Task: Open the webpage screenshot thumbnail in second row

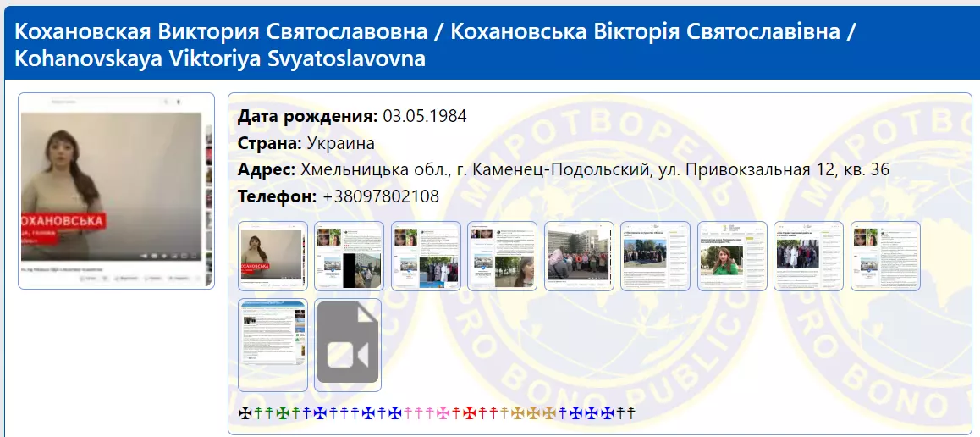Action: [273, 345]
